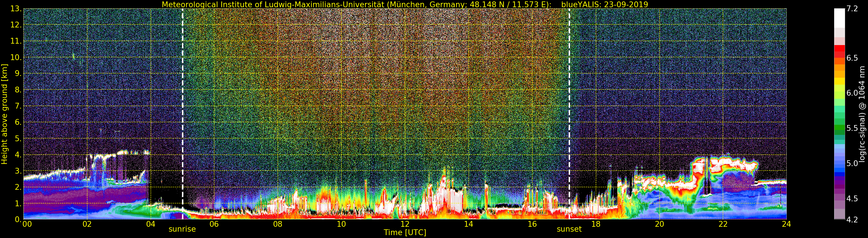Image resolution: width=868 pixels, height=238 pixels.
Task: Click the red band on the colorbar
Action: pos(839,51)
